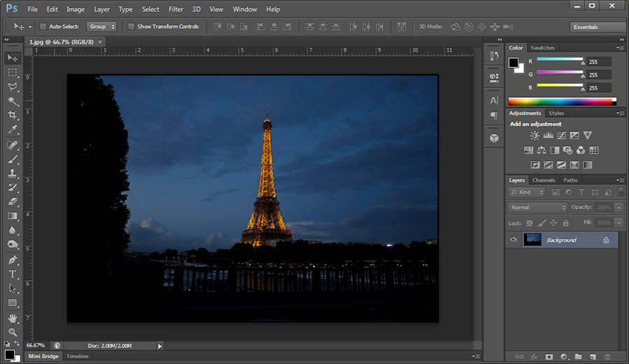Enable Show Transform Controls checkbox
The height and width of the screenshot is (364, 629).
tap(131, 27)
